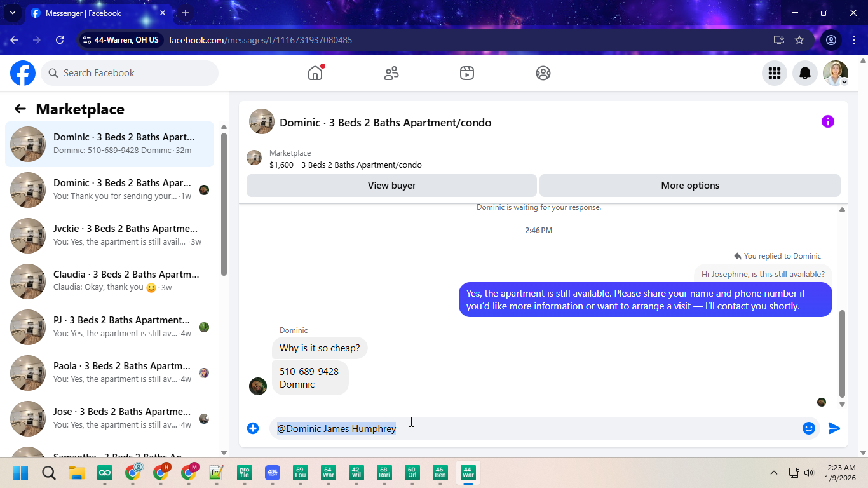
Task: Open Dominic conversation from 32m ago
Action: coord(109,144)
